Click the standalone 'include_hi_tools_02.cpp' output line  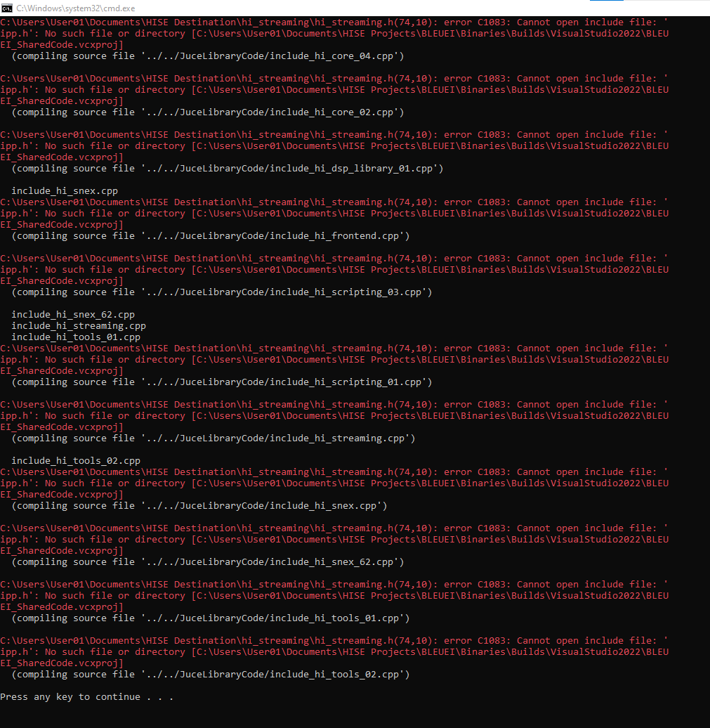76,460
